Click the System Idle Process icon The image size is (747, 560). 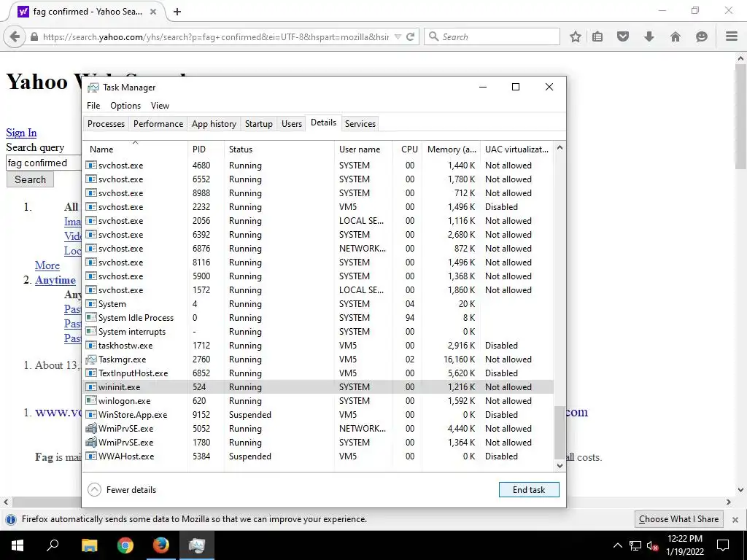click(x=91, y=318)
